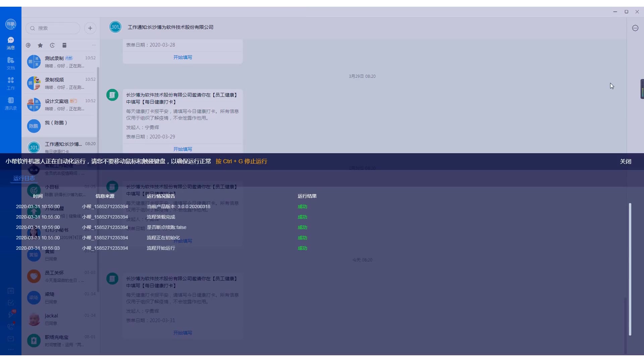
Task: Open the 通讯录 contacts sidebar icon
Action: [11, 104]
